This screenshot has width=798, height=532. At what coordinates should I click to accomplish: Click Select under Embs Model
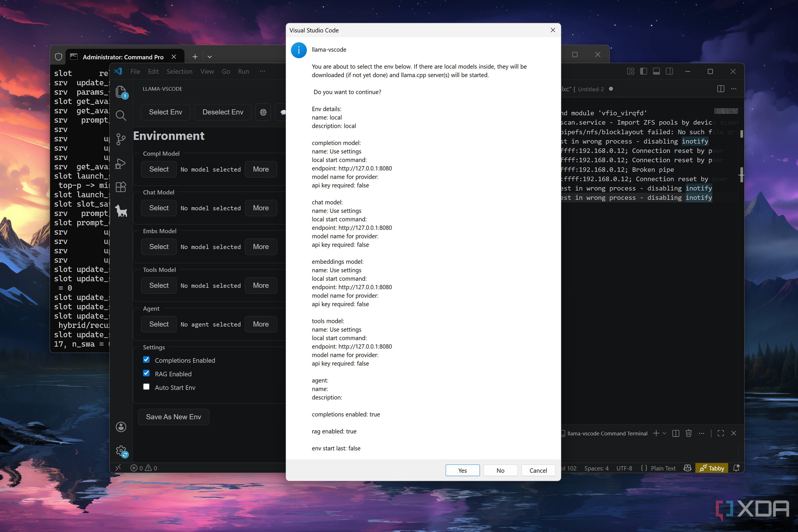click(x=159, y=247)
